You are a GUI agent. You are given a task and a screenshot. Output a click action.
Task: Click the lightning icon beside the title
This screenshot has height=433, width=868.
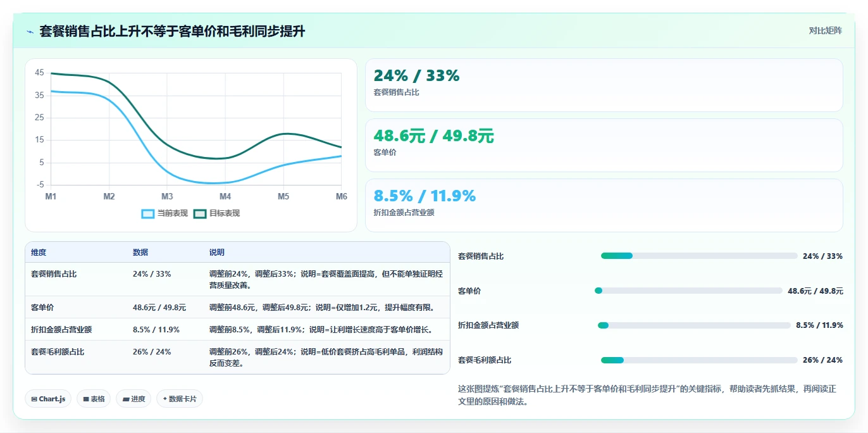click(x=30, y=31)
